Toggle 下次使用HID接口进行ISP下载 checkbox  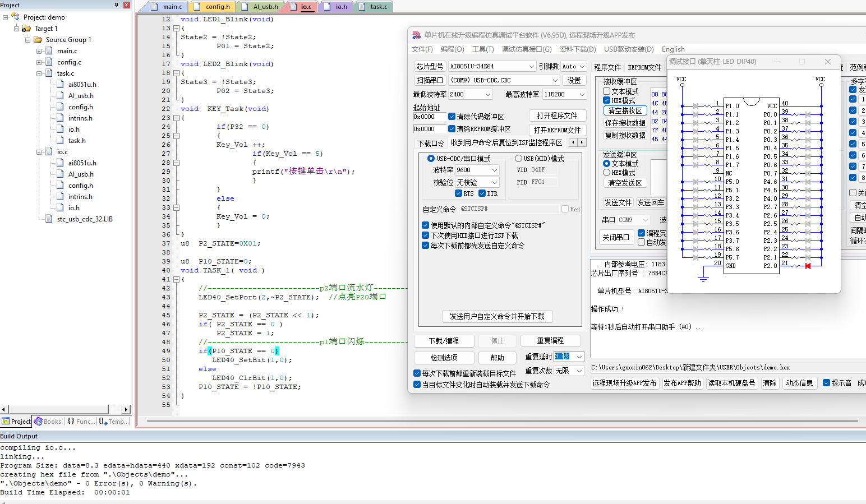click(425, 235)
